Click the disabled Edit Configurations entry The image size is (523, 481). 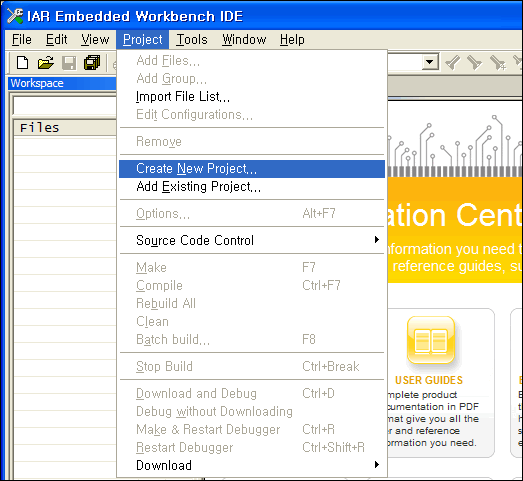(x=252, y=115)
